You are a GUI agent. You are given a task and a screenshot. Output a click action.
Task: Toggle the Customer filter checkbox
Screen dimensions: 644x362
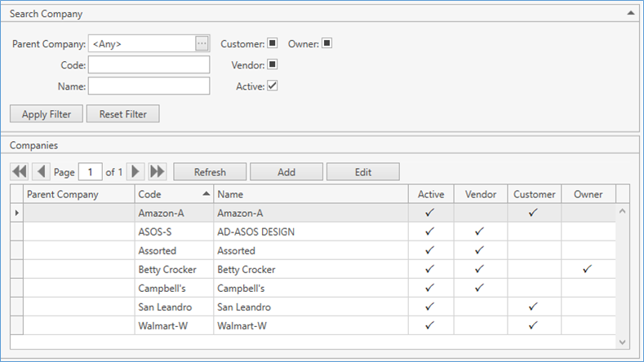[273, 43]
